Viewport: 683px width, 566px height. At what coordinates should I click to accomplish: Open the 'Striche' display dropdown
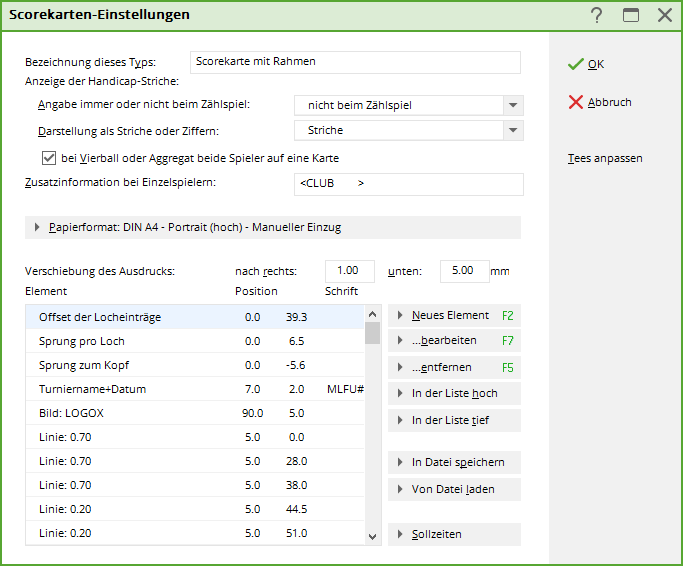pyautogui.click(x=513, y=130)
